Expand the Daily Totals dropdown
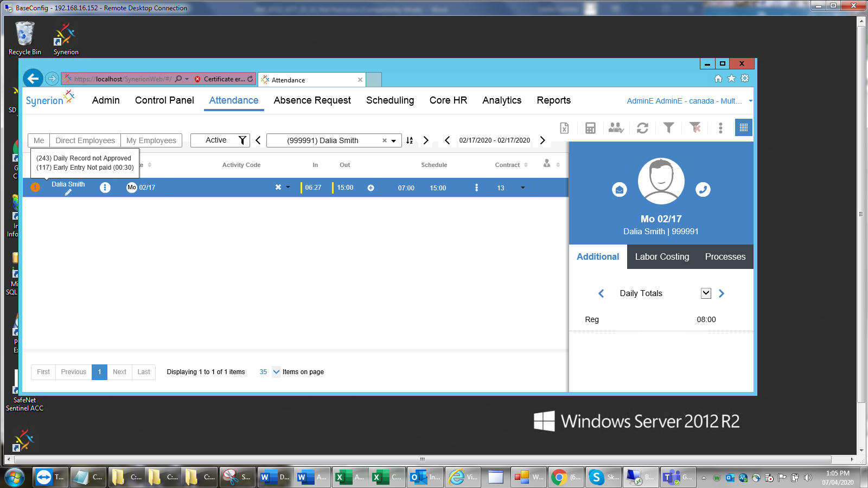 [706, 293]
